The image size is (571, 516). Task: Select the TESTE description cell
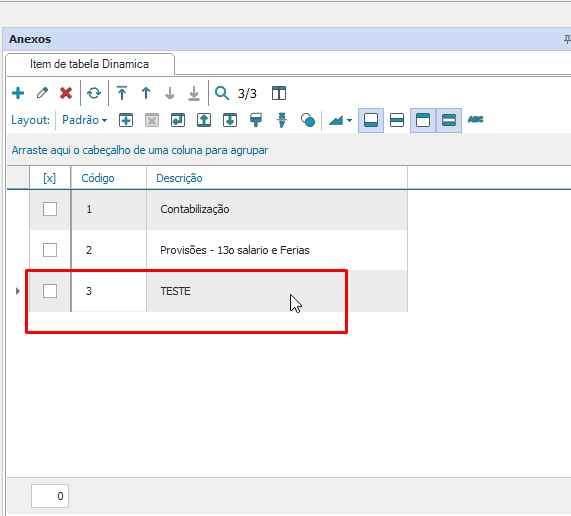click(277, 291)
